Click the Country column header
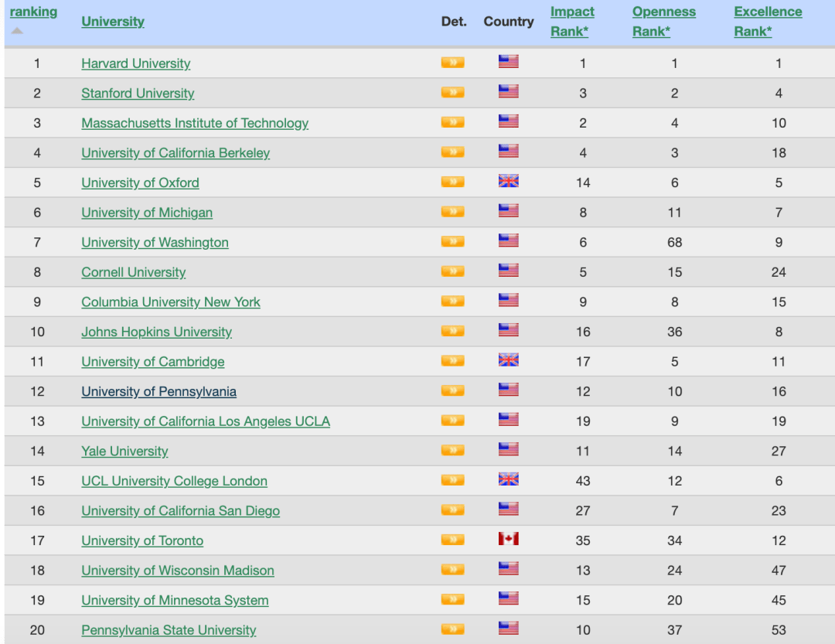The height and width of the screenshot is (644, 835). 509,22
